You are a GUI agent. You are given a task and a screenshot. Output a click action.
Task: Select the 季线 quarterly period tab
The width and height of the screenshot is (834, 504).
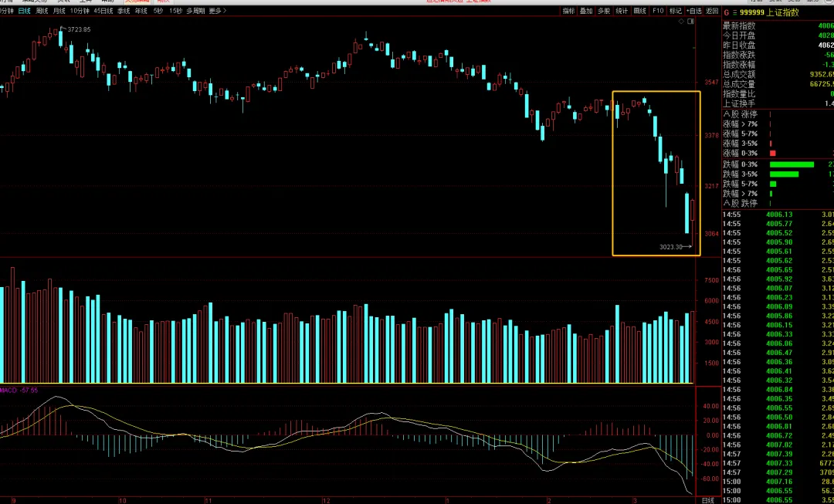124,11
